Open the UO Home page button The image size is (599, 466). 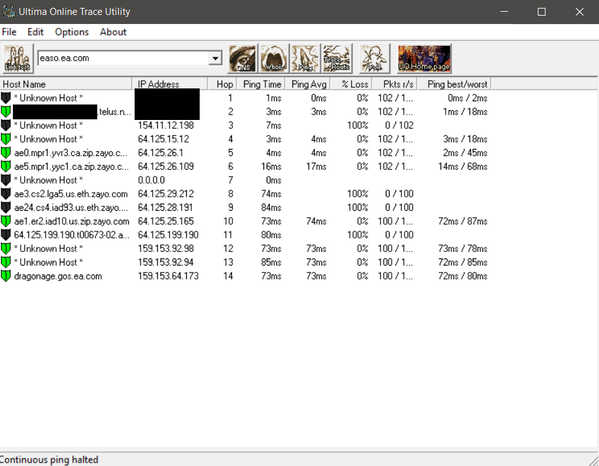pos(424,58)
